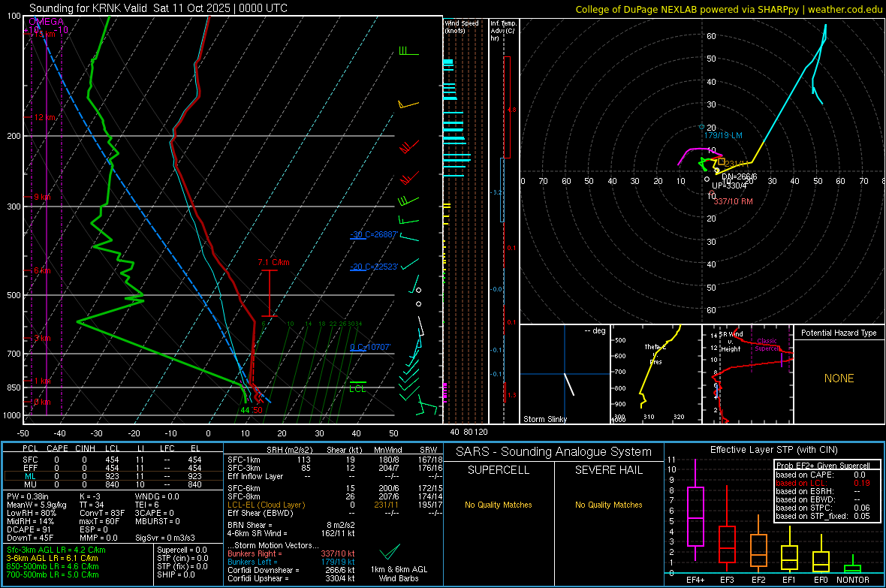Click the 'Storm Slinky' panel label

click(544, 419)
